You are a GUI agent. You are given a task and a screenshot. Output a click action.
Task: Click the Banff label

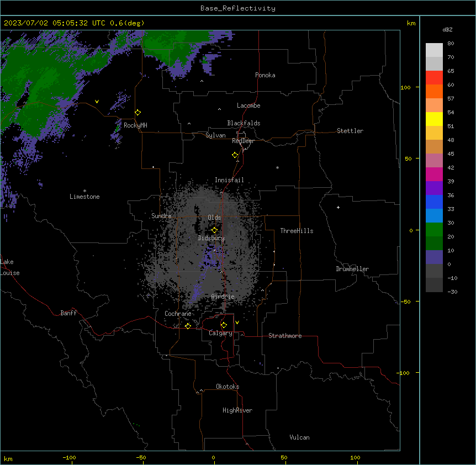coord(68,313)
